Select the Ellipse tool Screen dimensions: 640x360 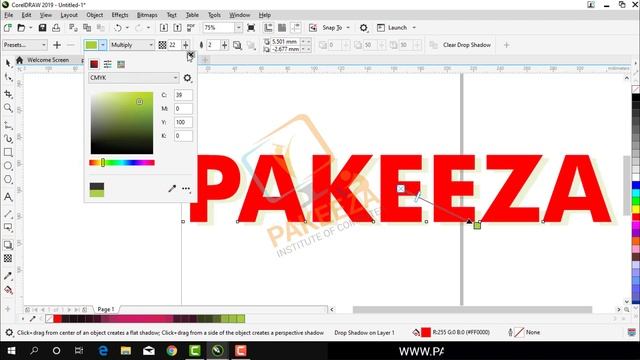8,166
